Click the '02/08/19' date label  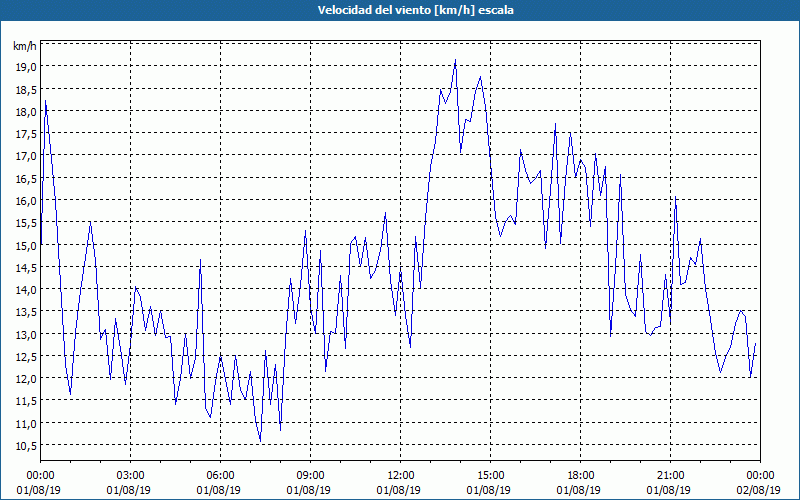pyautogui.click(x=759, y=490)
